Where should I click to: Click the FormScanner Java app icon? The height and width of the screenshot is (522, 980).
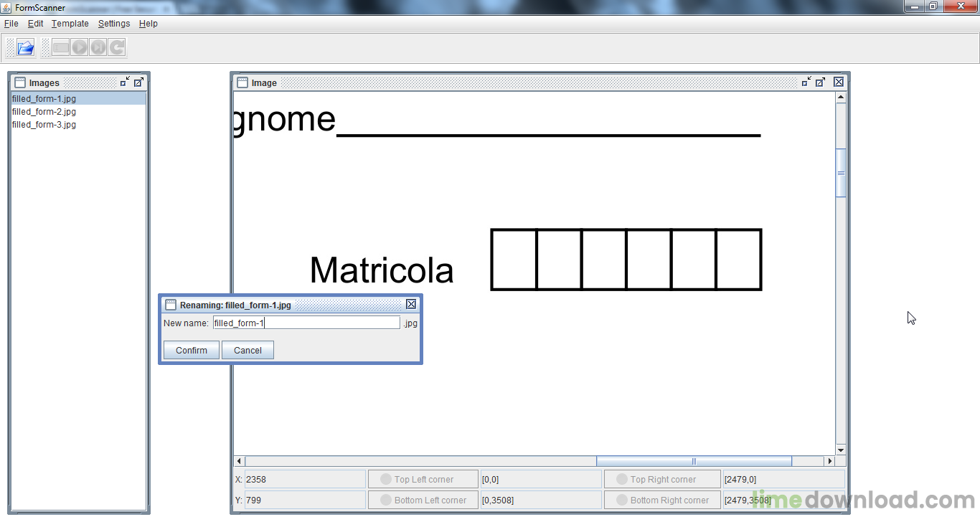(6, 7)
